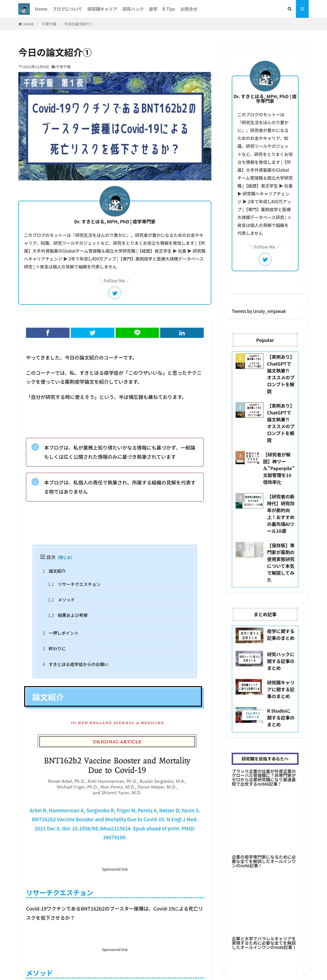Click the table of contents list icon

pos(43,557)
